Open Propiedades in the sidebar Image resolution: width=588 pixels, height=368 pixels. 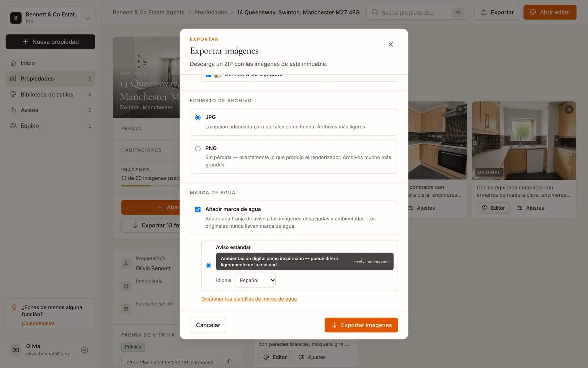[51, 79]
